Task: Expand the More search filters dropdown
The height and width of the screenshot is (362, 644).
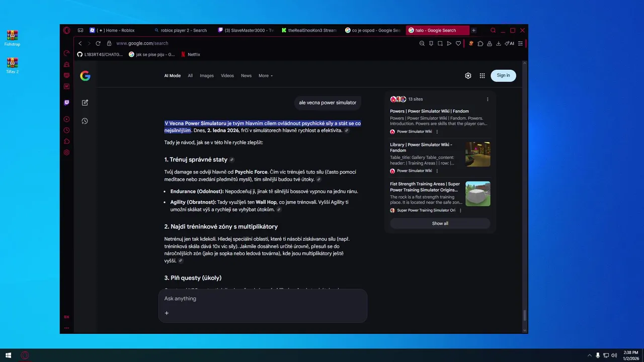Action: coord(266,75)
